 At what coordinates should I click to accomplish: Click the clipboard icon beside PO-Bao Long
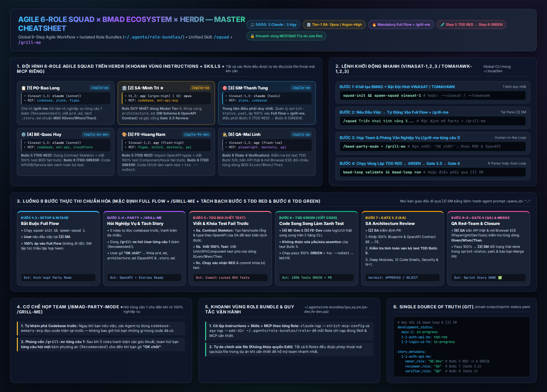(23, 88)
